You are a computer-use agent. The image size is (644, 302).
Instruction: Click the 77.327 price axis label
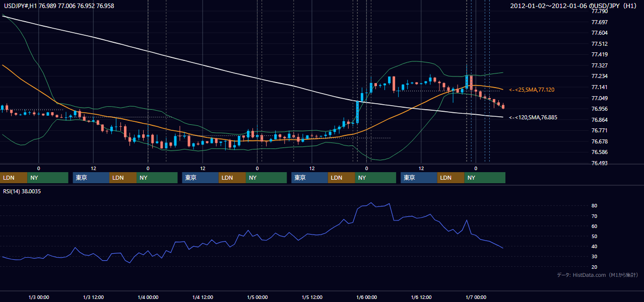600,65
